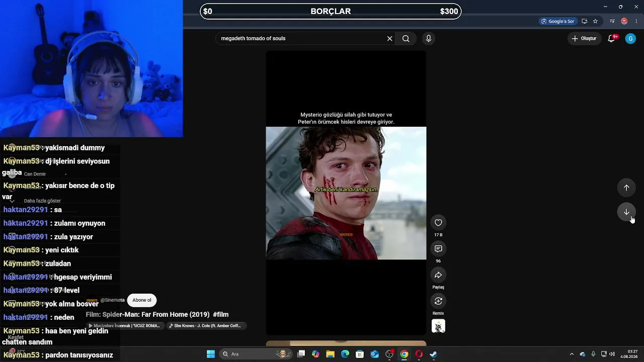Remix this Short
Viewport: 644px width, 362px height.
click(438, 301)
